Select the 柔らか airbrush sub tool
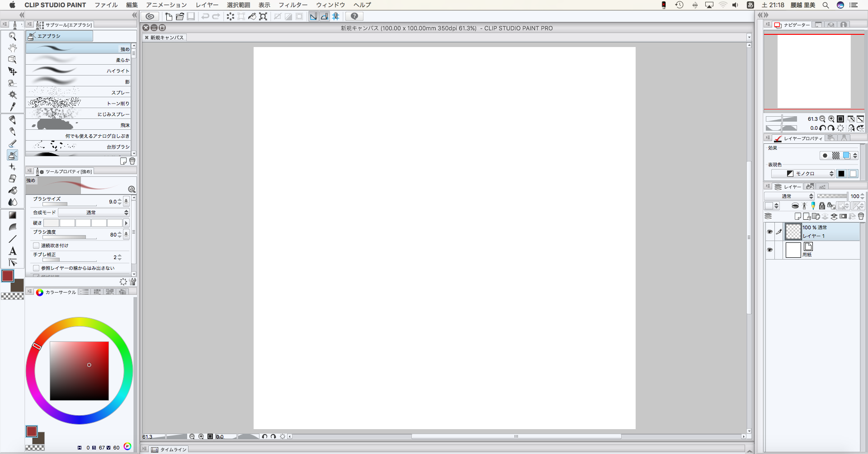868x454 pixels. (78, 60)
